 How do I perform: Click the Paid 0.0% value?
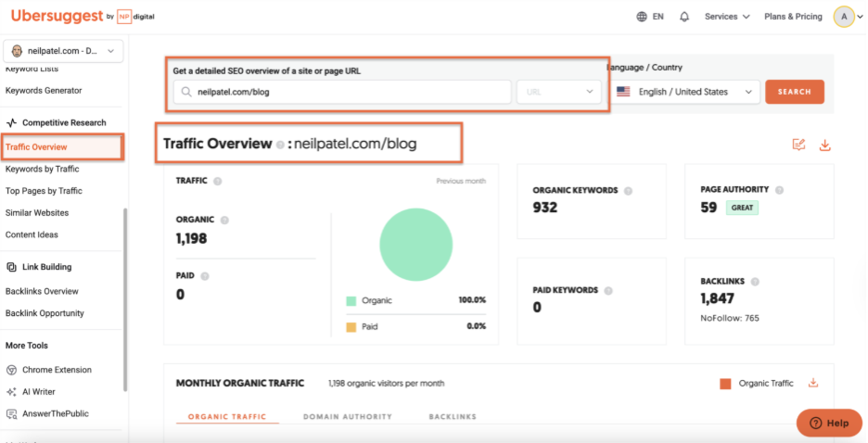coord(476,326)
